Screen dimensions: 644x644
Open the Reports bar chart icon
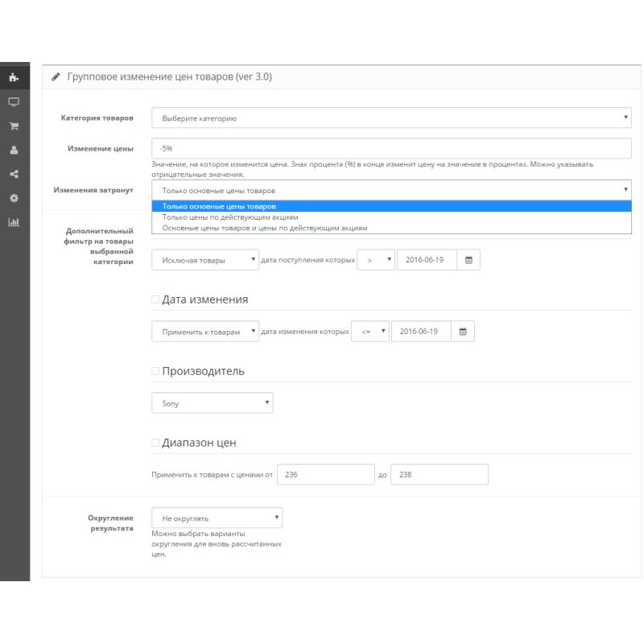(14, 222)
